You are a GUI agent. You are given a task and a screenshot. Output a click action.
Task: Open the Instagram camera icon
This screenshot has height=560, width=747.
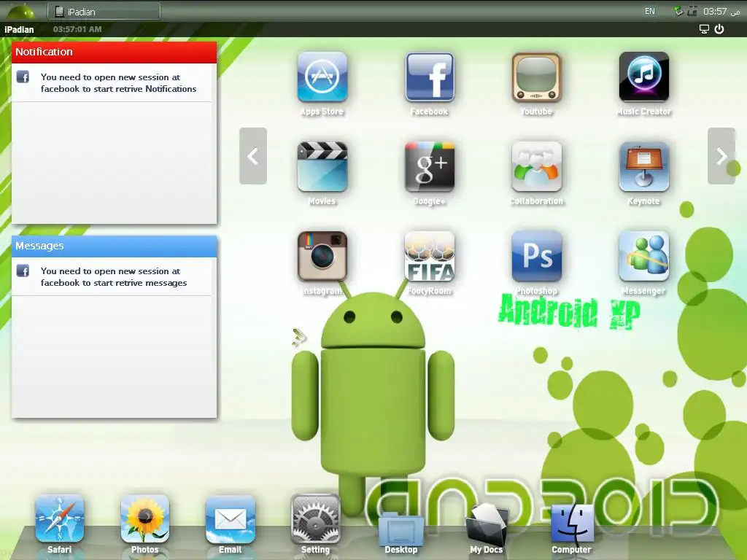(322, 256)
